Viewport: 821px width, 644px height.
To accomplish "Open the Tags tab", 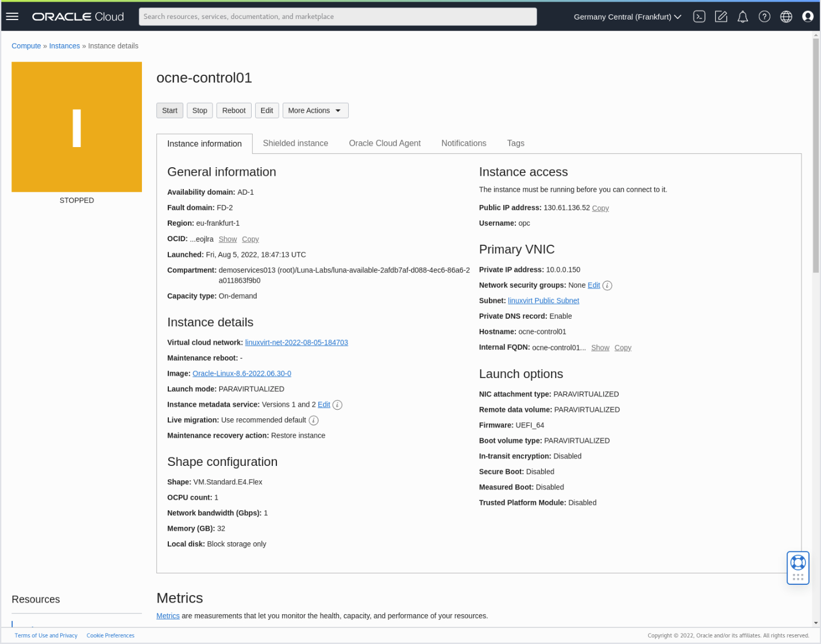I will pyautogui.click(x=515, y=143).
